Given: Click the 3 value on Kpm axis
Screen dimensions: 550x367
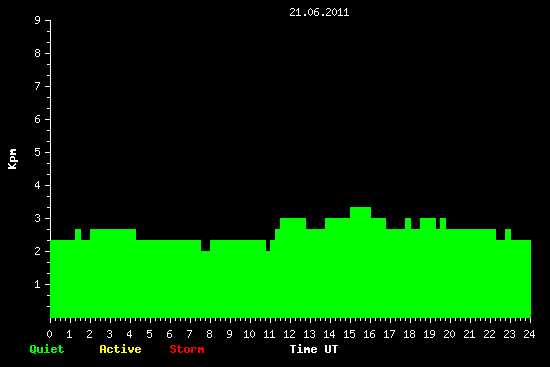Looking at the screenshot, I should (38, 218).
